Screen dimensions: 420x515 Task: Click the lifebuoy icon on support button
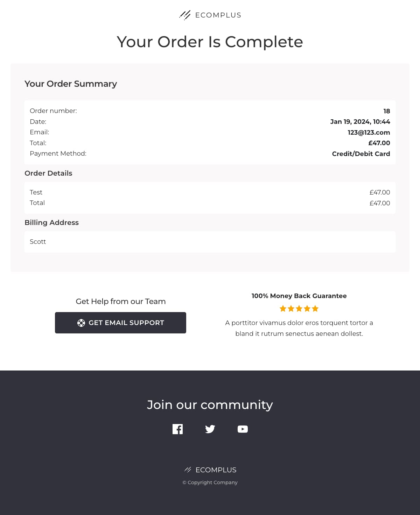[x=81, y=323]
